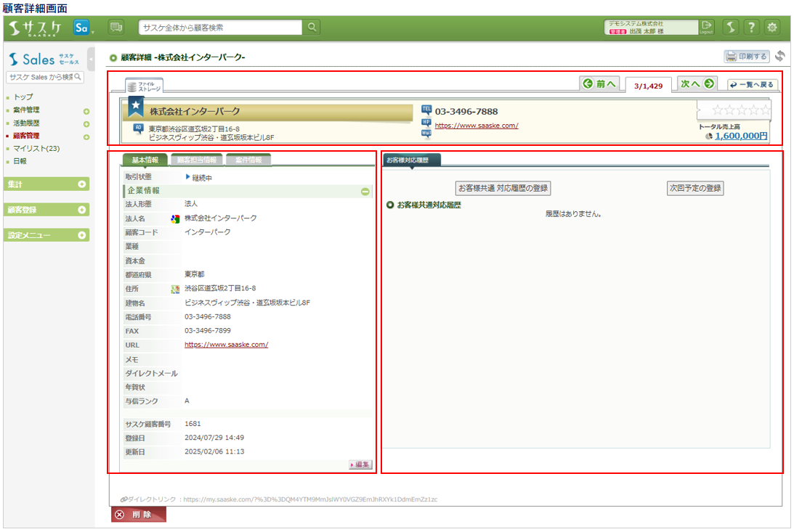794x532 pixels.
Task: Click the 印刷する print button
Action: pos(747,56)
